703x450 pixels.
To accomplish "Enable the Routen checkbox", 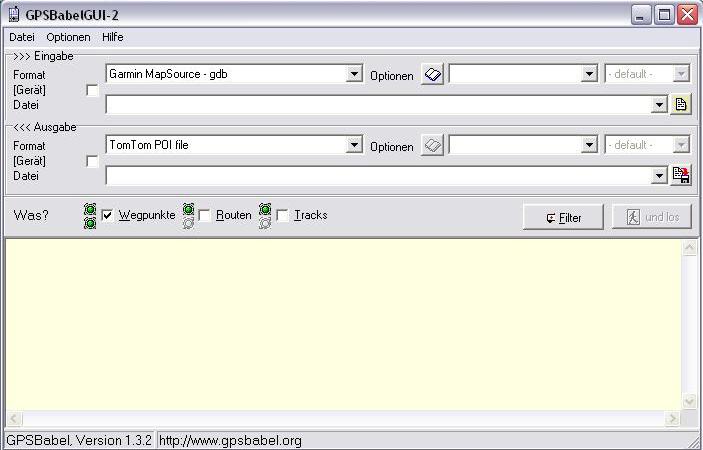I will (205, 216).
